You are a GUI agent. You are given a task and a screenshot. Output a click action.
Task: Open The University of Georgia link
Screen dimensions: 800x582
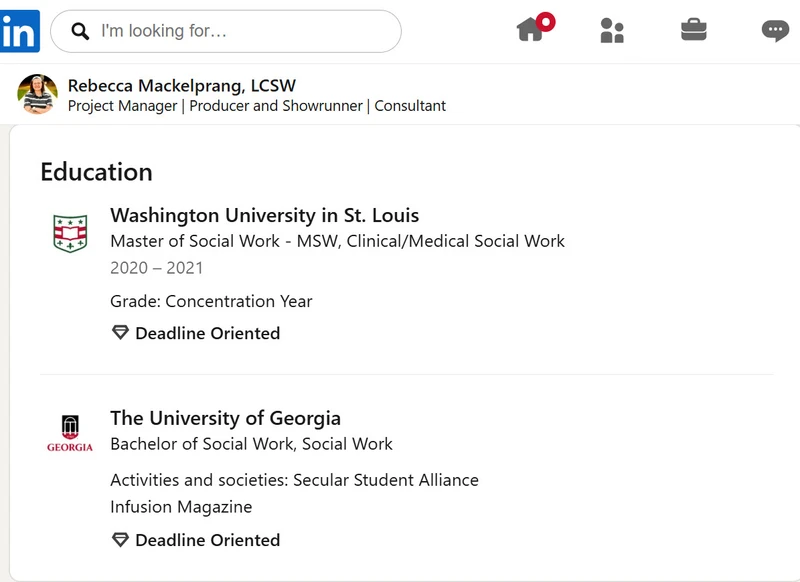(226, 418)
